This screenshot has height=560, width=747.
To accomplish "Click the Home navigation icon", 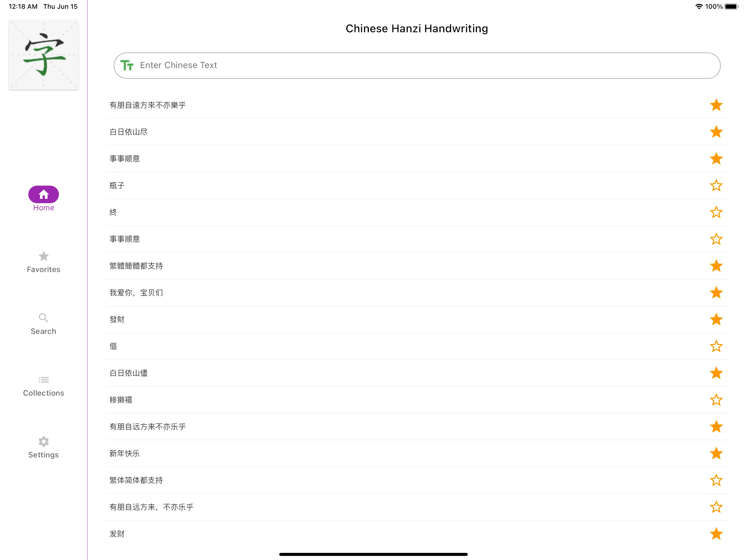I will [x=43, y=194].
